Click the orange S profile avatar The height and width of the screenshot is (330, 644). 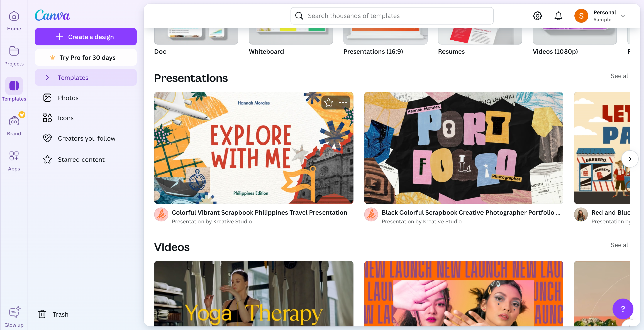click(581, 16)
